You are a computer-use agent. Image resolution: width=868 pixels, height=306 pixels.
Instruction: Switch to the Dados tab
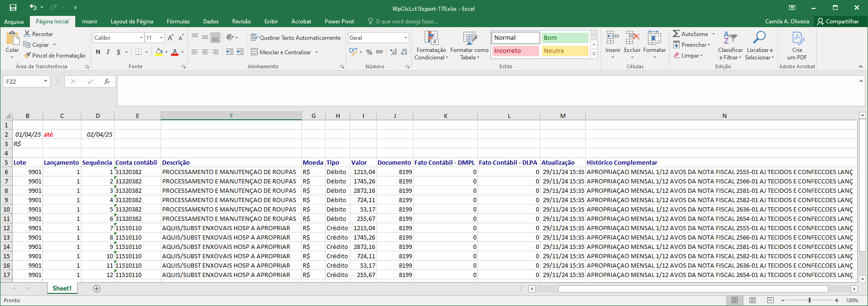click(211, 22)
